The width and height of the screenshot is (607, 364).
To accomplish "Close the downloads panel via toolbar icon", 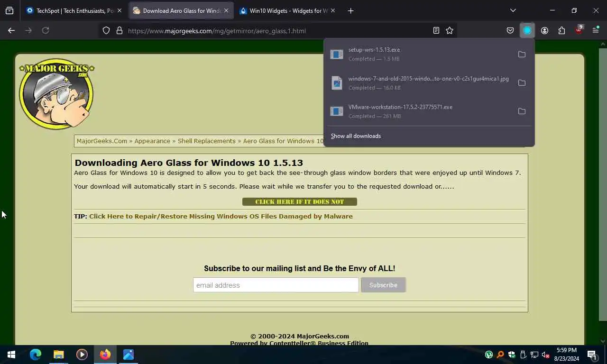I will click(527, 30).
